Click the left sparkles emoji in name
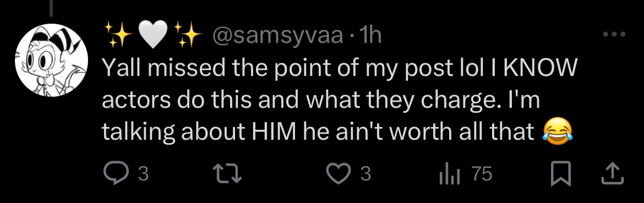 118,35
